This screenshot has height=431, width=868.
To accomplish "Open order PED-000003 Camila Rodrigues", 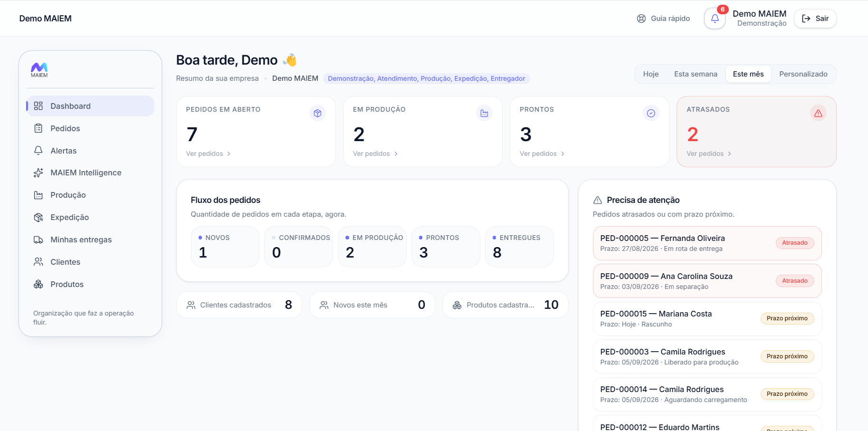I will point(707,356).
